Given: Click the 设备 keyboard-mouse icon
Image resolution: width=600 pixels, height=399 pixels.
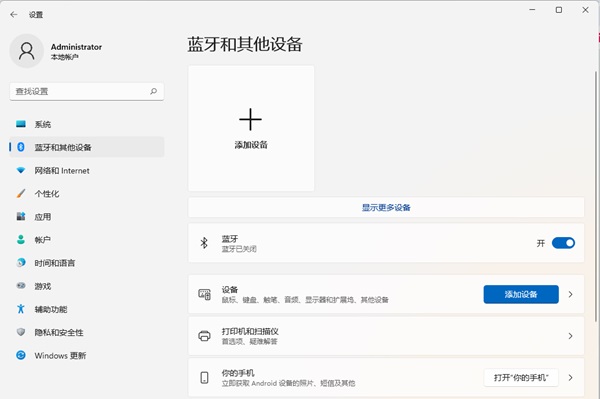Looking at the screenshot, I should pos(204,294).
